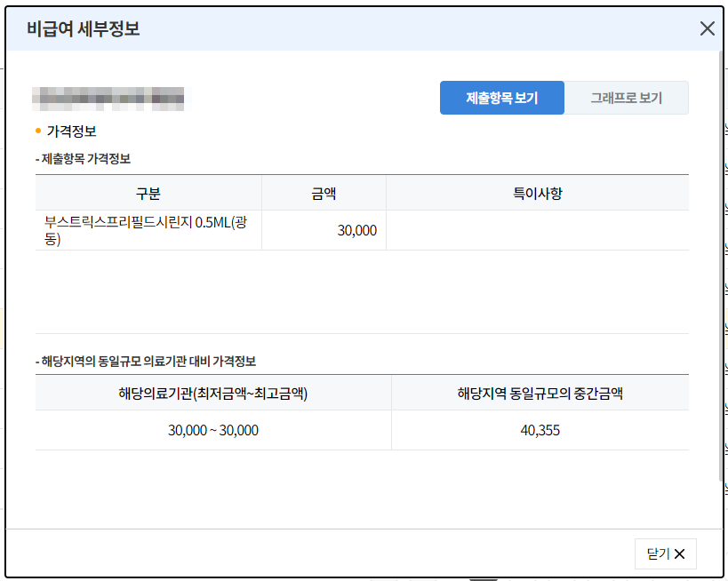Image resolution: width=728 pixels, height=581 pixels.
Task: Switch to 그래프로 보기 tab
Action: click(627, 98)
